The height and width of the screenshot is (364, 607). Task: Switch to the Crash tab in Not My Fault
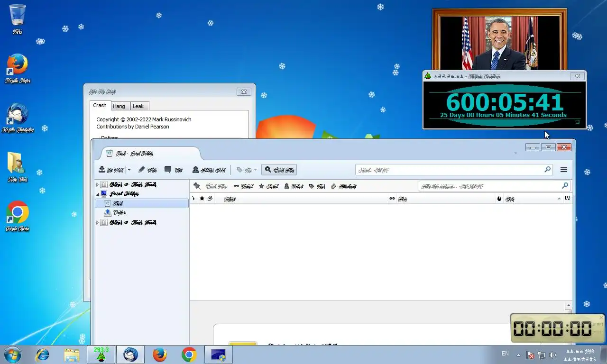click(x=100, y=105)
